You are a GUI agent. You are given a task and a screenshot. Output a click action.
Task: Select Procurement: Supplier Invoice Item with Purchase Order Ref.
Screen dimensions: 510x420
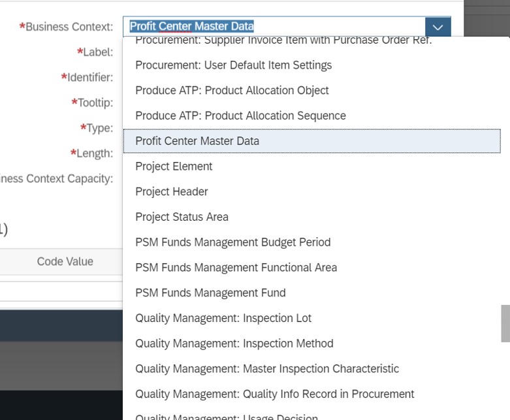(x=283, y=41)
